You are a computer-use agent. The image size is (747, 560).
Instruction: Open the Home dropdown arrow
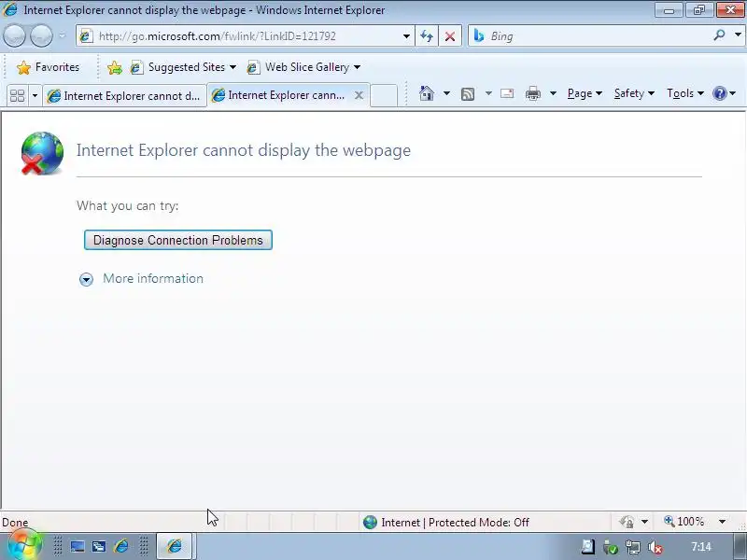pos(446,93)
